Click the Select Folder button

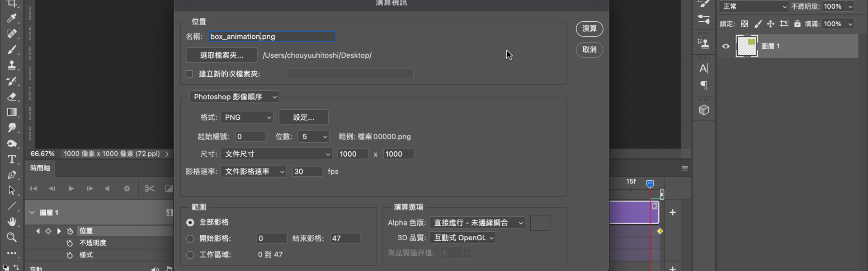[222, 56]
